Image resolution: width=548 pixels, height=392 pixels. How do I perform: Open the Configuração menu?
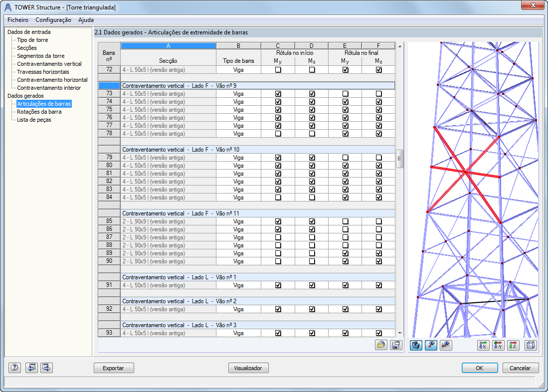pos(53,20)
